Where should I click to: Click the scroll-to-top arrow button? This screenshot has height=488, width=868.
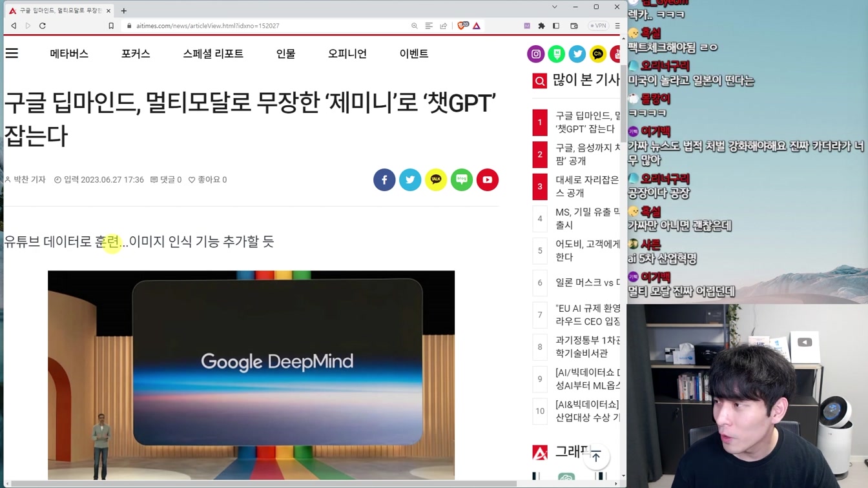tap(596, 457)
